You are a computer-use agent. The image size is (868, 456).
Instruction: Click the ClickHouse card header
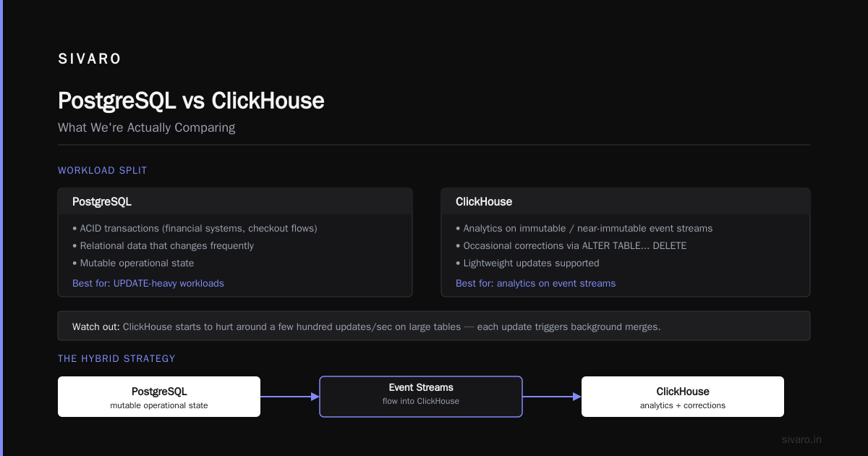coord(626,201)
